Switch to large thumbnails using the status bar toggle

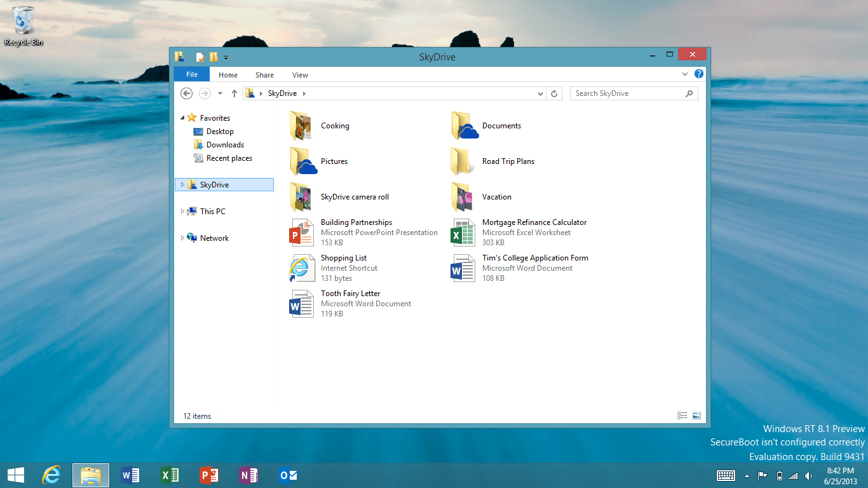coord(696,415)
